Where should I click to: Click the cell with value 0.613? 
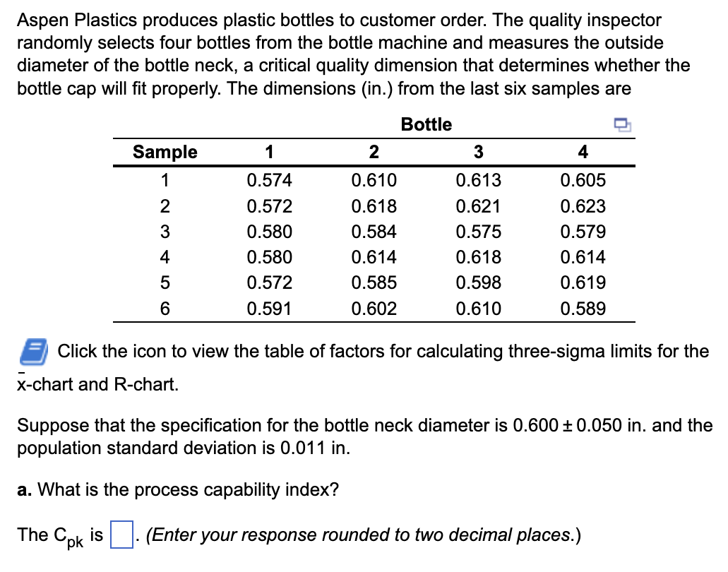478,181
